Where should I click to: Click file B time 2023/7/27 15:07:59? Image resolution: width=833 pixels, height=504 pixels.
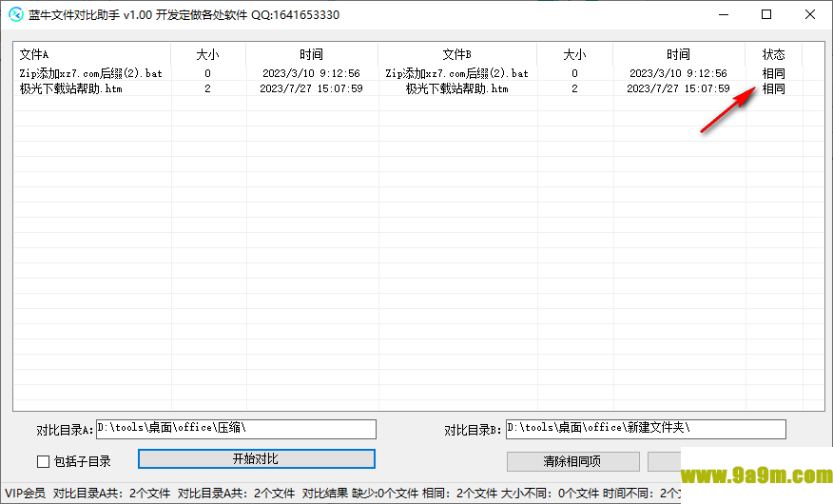[x=678, y=88]
